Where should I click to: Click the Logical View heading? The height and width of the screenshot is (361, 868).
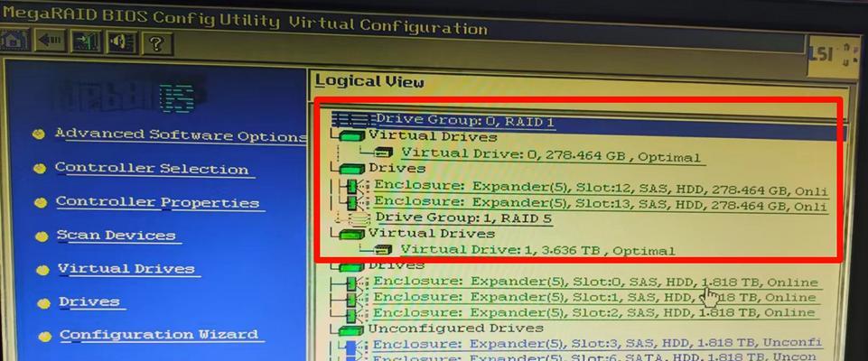tap(369, 82)
